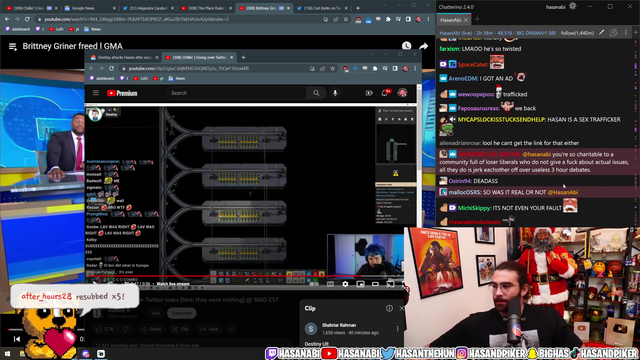The height and width of the screenshot is (360, 640).
Task: Open dashboard bookmark in front window
Action: click(x=102, y=78)
